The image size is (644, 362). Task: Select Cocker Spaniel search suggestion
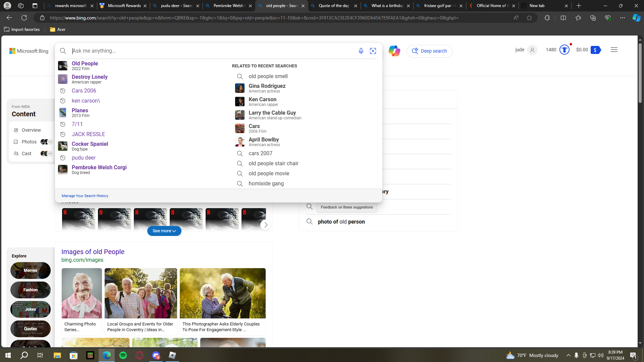point(90,144)
